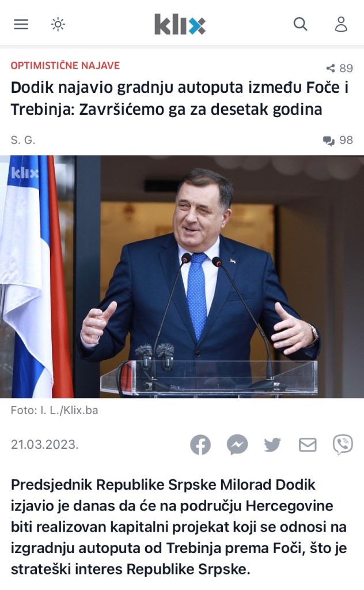Share article by email envelope icon

coord(308,445)
